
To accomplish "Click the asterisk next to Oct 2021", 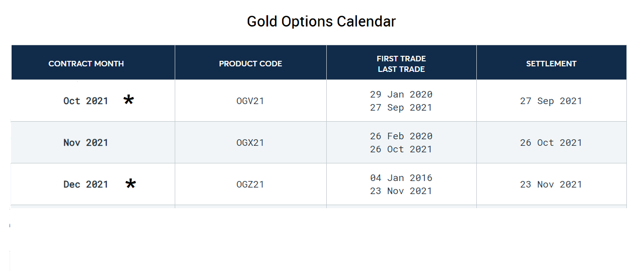I will (x=129, y=100).
